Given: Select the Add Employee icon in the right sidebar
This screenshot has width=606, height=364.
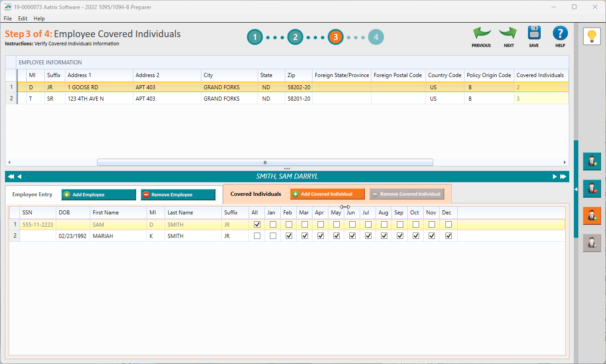Looking at the screenshot, I should (592, 161).
